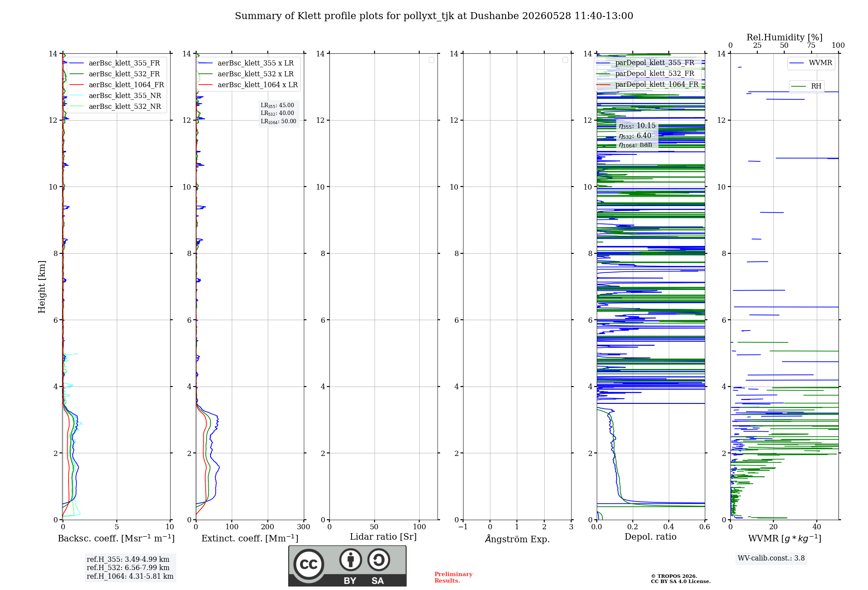This screenshot has width=868, height=590.
Task: Click the 0.6 tick on Depol. ratio axis
Action: click(705, 527)
